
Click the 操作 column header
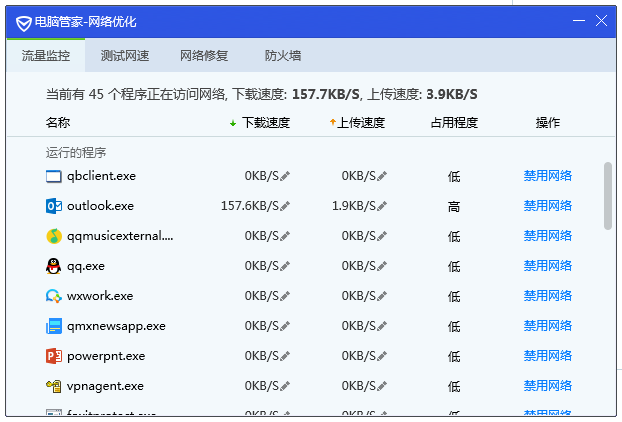click(548, 123)
